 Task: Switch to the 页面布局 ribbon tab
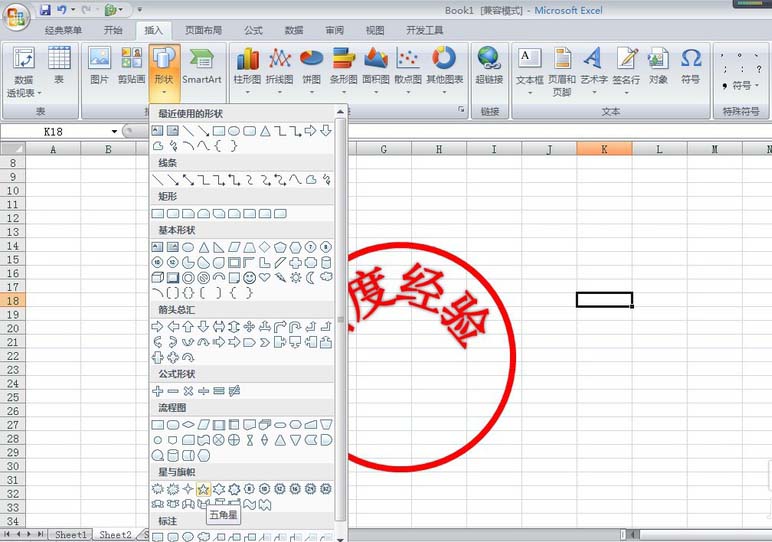(x=203, y=31)
